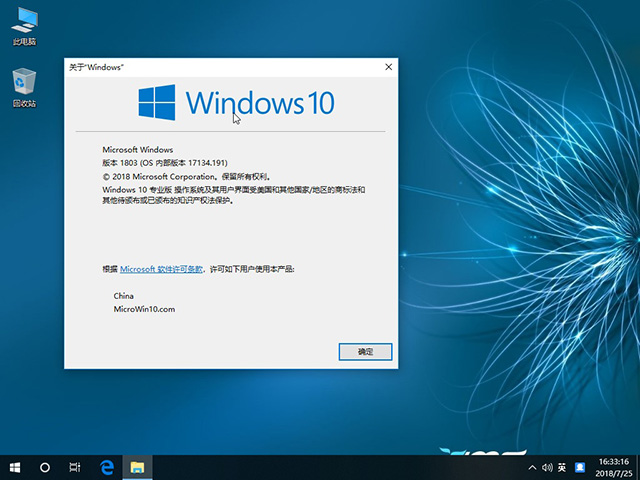The width and height of the screenshot is (640, 480).
Task: Switch input language via 英 indicator
Action: coord(562,468)
